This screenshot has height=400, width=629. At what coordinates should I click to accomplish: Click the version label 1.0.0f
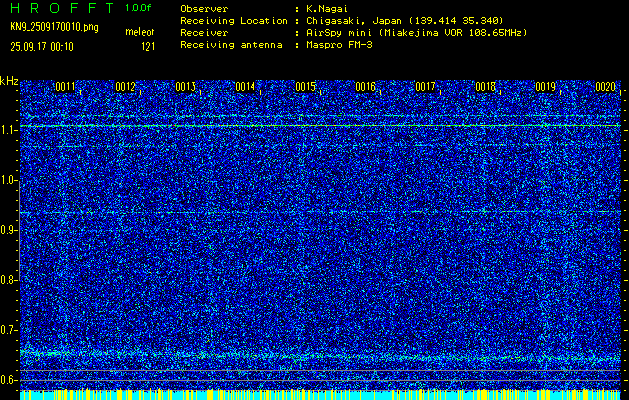tap(138, 8)
